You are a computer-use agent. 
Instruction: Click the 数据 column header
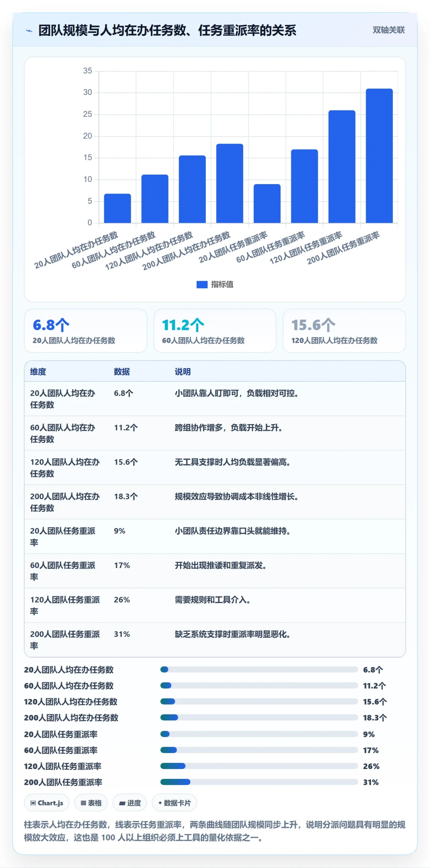click(x=122, y=372)
